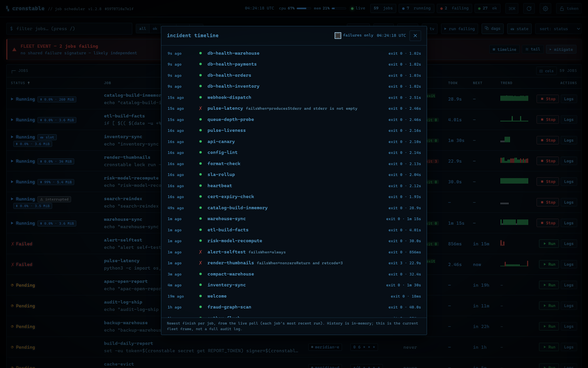Stop the warehouse-sync job

click(x=548, y=223)
